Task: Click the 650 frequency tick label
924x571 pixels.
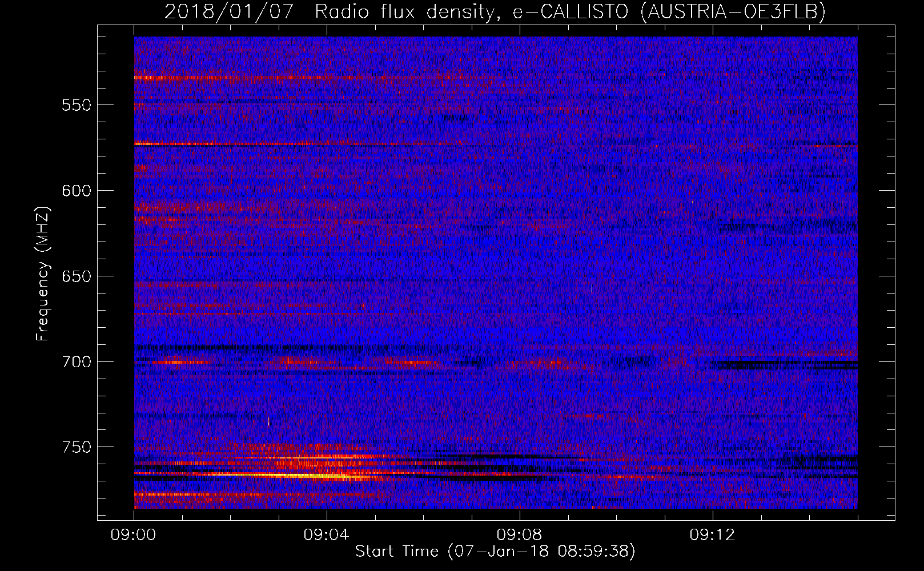Action: [77, 276]
